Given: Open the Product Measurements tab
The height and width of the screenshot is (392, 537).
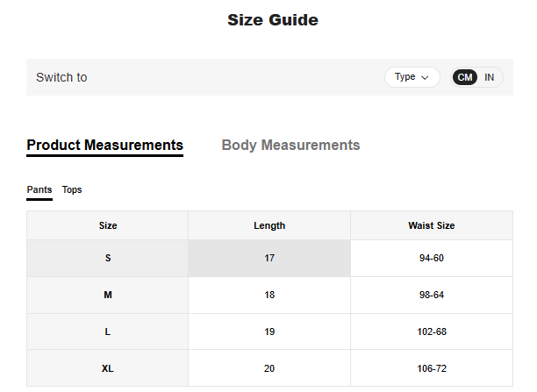Looking at the screenshot, I should 104,146.
